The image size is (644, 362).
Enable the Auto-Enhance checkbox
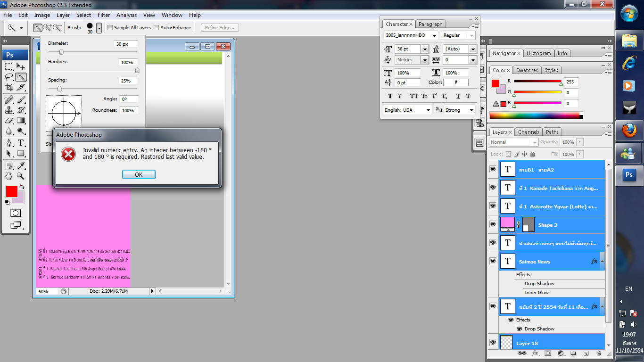(157, 28)
